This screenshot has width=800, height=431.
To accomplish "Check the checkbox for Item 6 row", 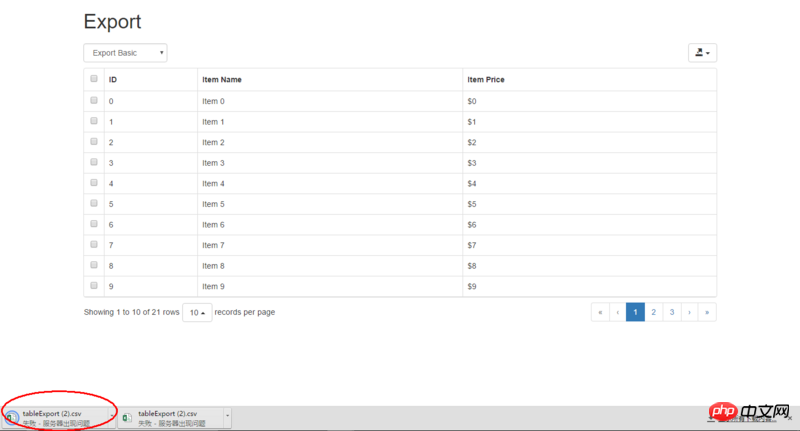I will (x=94, y=223).
